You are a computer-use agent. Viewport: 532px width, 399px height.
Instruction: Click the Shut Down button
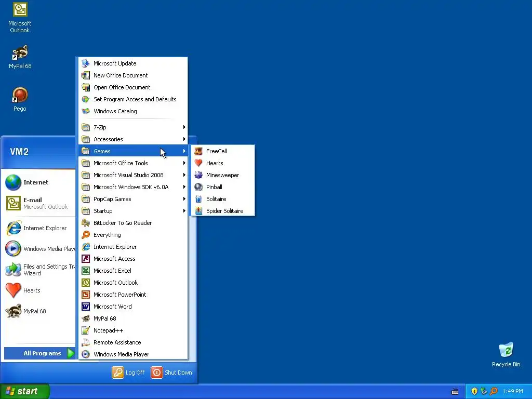(x=171, y=372)
